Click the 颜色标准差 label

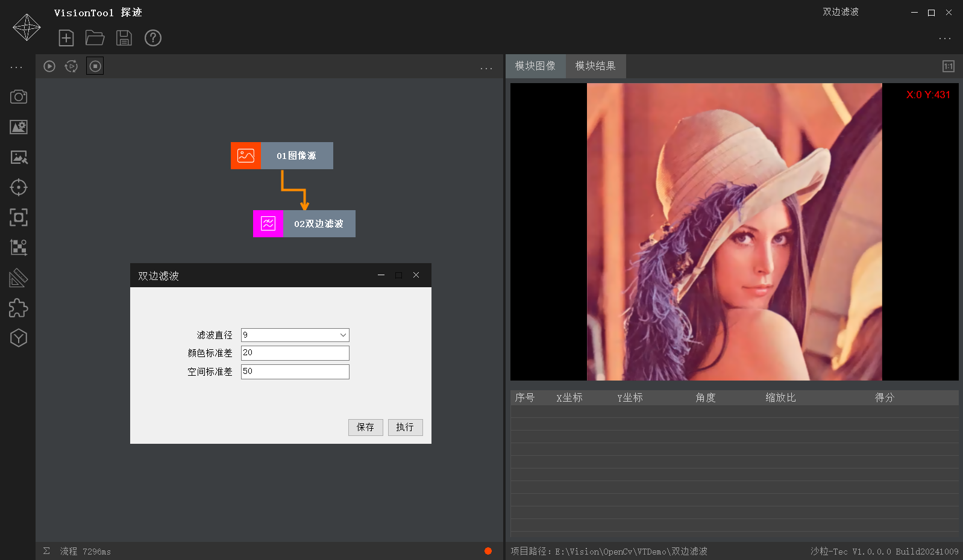point(210,353)
